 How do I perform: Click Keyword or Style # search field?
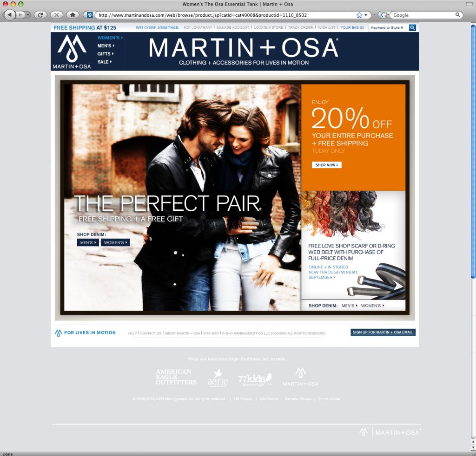388,27
